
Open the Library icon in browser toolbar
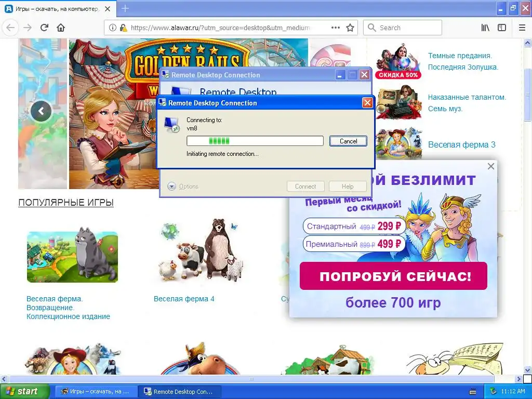click(485, 28)
